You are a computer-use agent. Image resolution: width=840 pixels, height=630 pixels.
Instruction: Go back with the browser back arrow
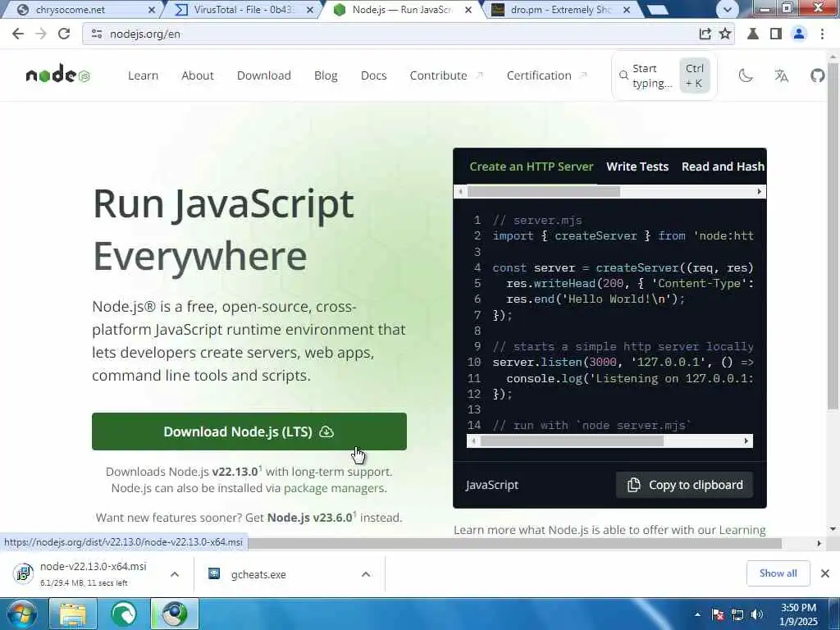coord(18,34)
